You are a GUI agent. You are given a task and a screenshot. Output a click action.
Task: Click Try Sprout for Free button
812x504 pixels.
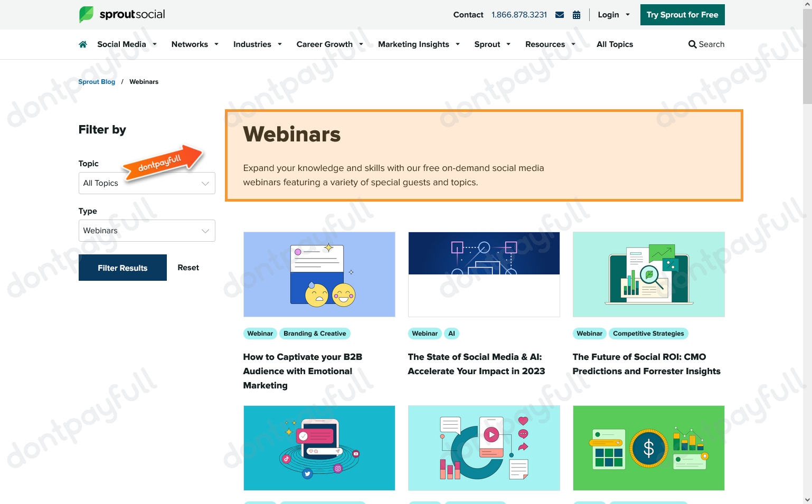(x=682, y=15)
